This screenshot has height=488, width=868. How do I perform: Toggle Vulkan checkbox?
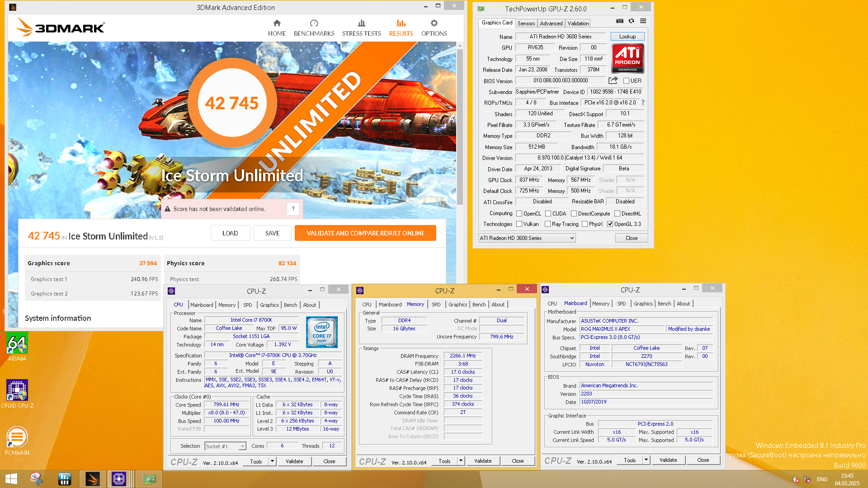(x=519, y=224)
